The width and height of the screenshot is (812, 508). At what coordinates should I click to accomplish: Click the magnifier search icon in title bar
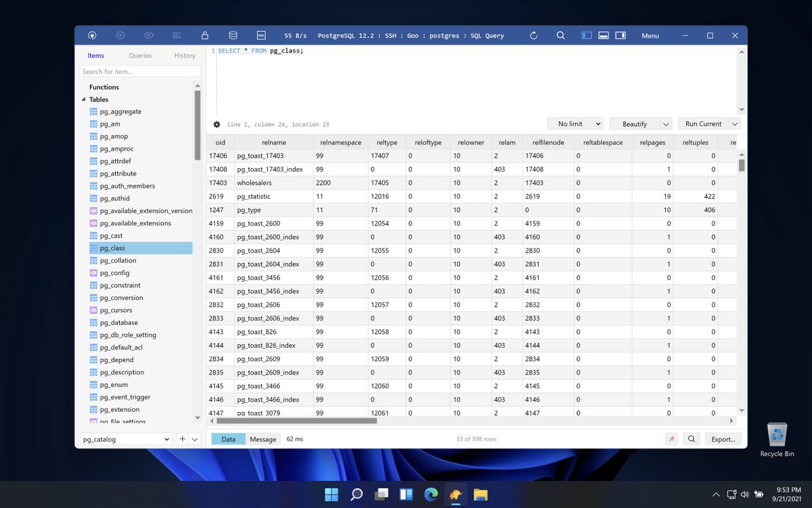click(561, 35)
